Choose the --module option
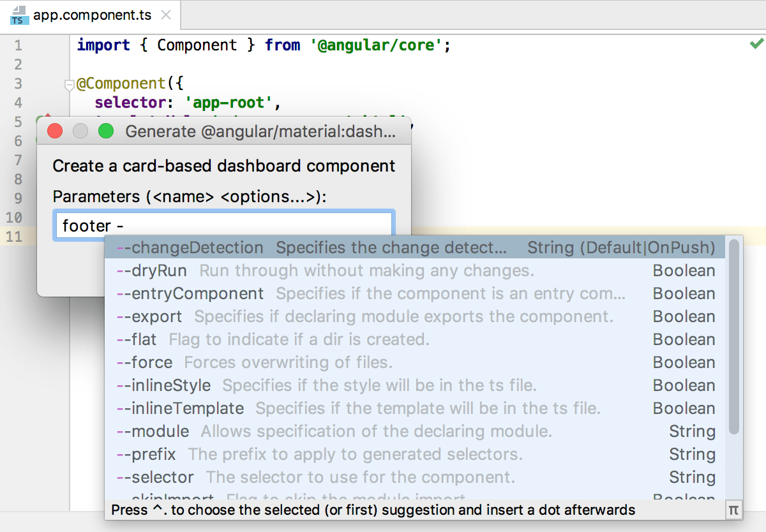Image resolution: width=766 pixels, height=532 pixels. [416, 431]
